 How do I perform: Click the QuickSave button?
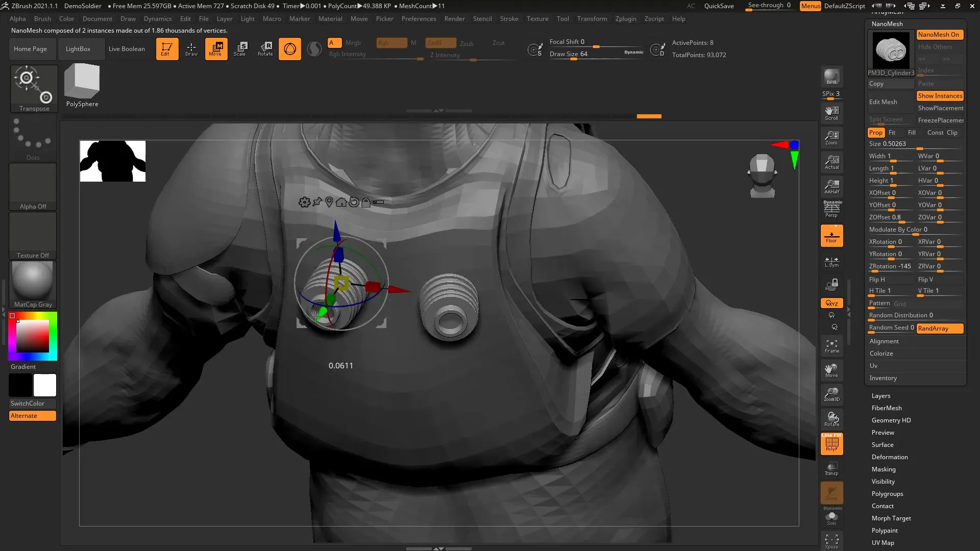pyautogui.click(x=719, y=6)
